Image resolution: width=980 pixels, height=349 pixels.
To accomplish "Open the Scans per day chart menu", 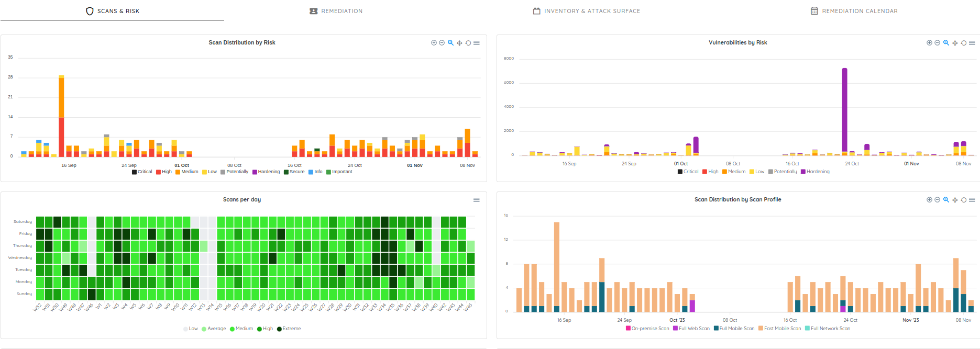I will click(477, 200).
